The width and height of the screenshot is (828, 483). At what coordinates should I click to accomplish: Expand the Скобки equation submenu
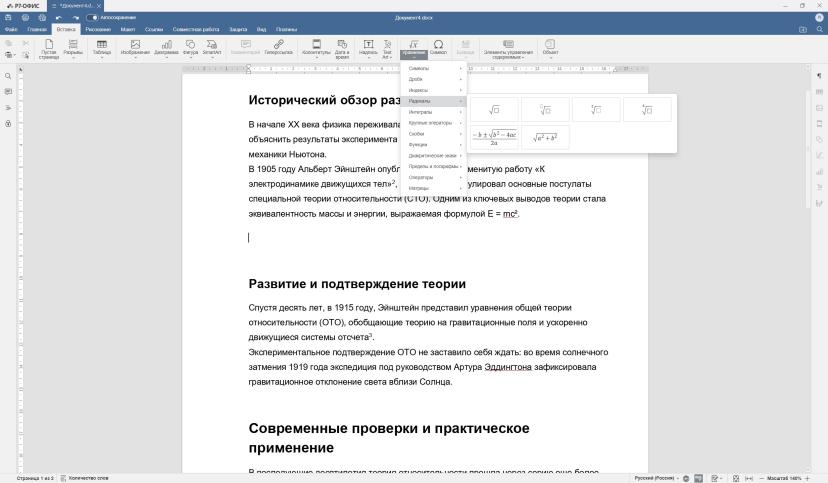tap(434, 134)
